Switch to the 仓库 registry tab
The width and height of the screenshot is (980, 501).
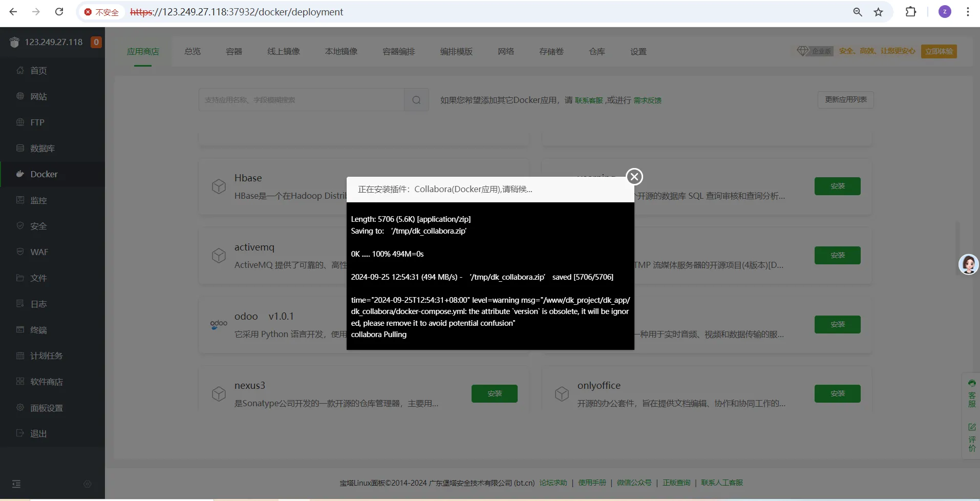pyautogui.click(x=597, y=51)
